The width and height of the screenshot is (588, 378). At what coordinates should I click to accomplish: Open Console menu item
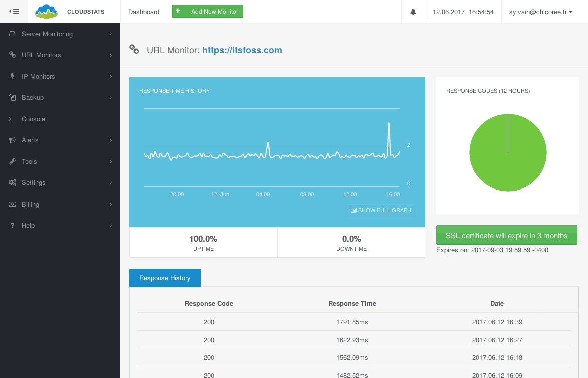(60, 119)
